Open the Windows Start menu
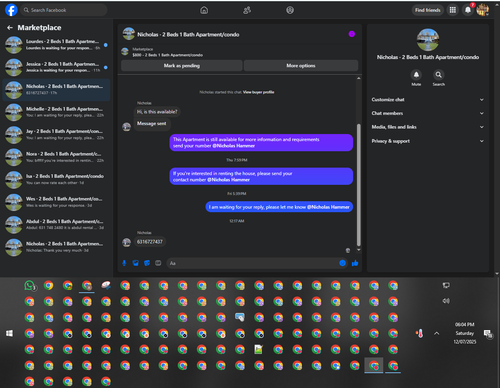 (9, 333)
